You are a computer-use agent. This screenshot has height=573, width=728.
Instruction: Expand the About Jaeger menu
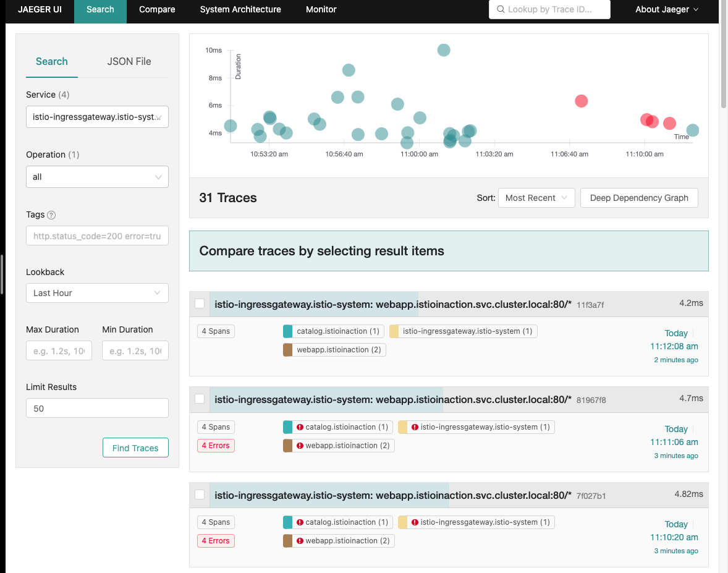(x=667, y=9)
